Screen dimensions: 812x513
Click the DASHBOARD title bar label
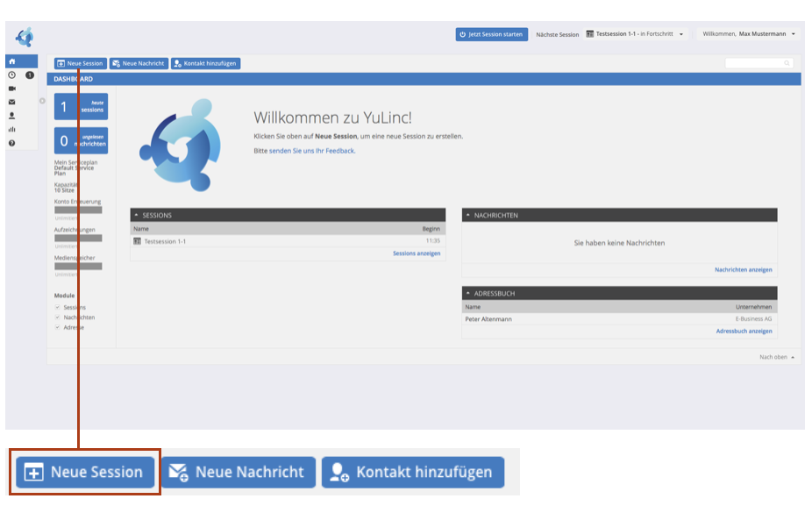(73, 79)
